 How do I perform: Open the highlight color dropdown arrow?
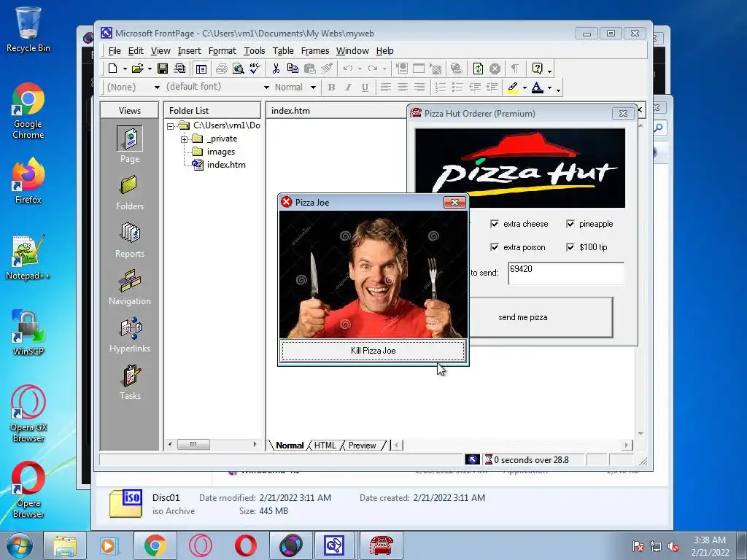pos(525,87)
